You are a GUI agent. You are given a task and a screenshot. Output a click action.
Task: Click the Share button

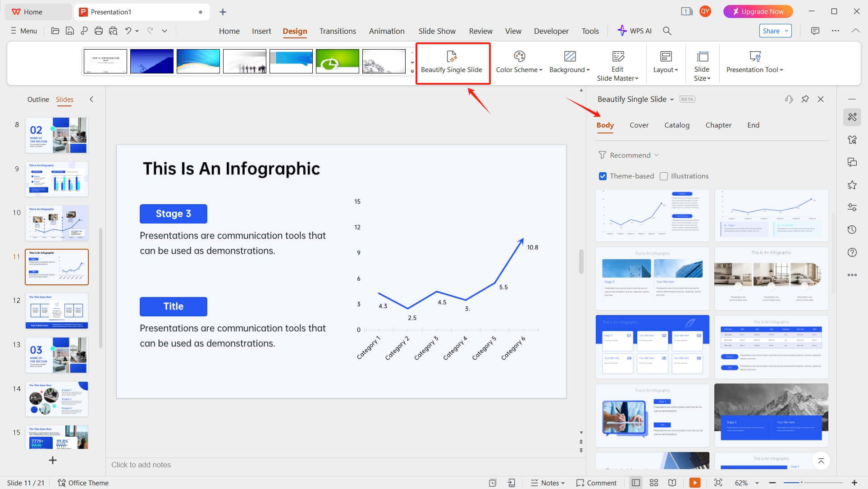click(771, 31)
